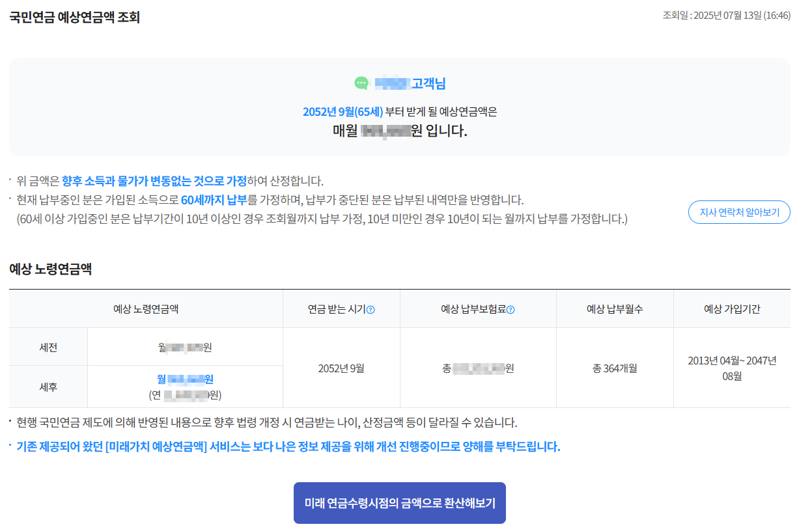Click 향후 소득과 물가가 변동없는 것으로 가정 note
The height and width of the screenshot is (531, 812).
[x=154, y=181]
